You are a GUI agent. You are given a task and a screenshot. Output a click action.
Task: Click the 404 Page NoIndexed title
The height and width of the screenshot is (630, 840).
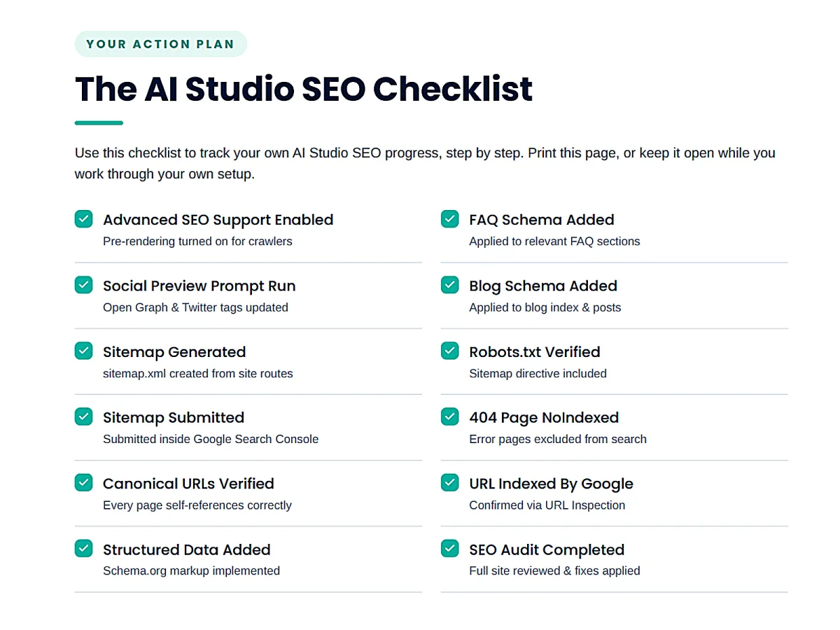pyautogui.click(x=544, y=417)
